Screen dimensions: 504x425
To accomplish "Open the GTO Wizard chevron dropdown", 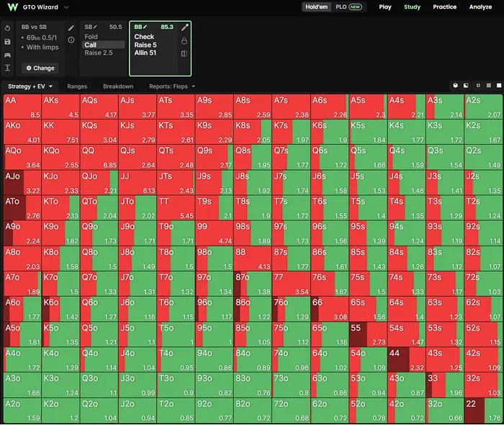I will (66, 7).
